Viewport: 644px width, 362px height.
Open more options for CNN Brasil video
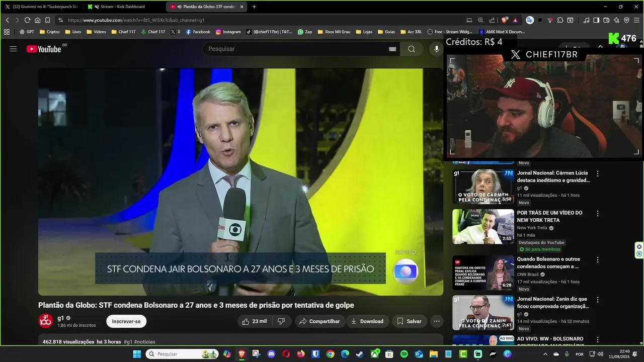tap(598, 260)
